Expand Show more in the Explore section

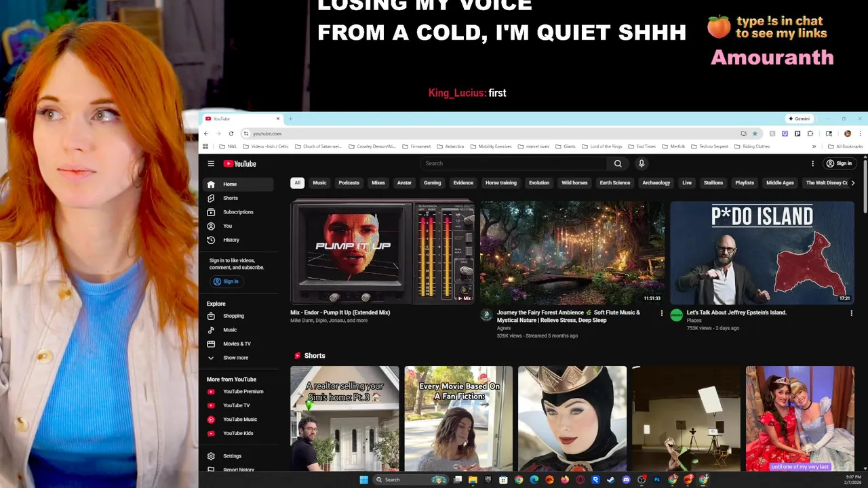239,358
